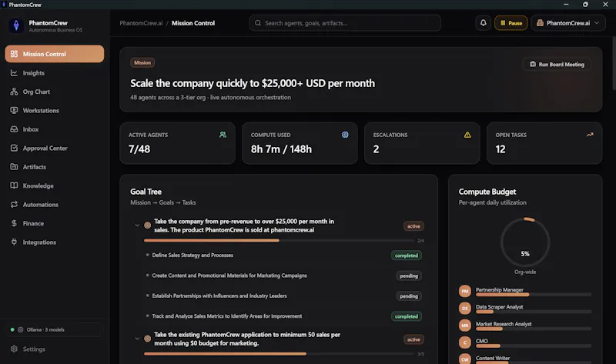The width and height of the screenshot is (616, 364).
Task: Click the PhantomCrew.ai breadcrumb link
Action: tap(141, 23)
